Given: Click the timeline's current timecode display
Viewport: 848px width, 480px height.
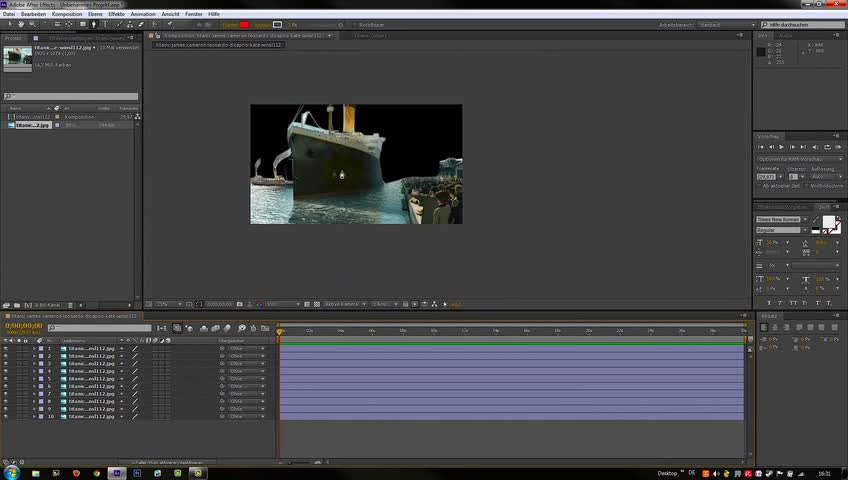Looking at the screenshot, I should click(24, 326).
